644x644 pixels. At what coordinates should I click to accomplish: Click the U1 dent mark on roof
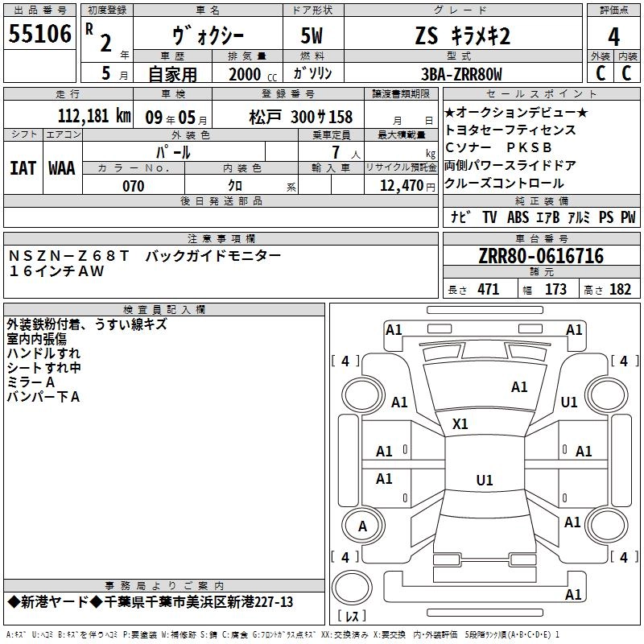[x=485, y=480]
